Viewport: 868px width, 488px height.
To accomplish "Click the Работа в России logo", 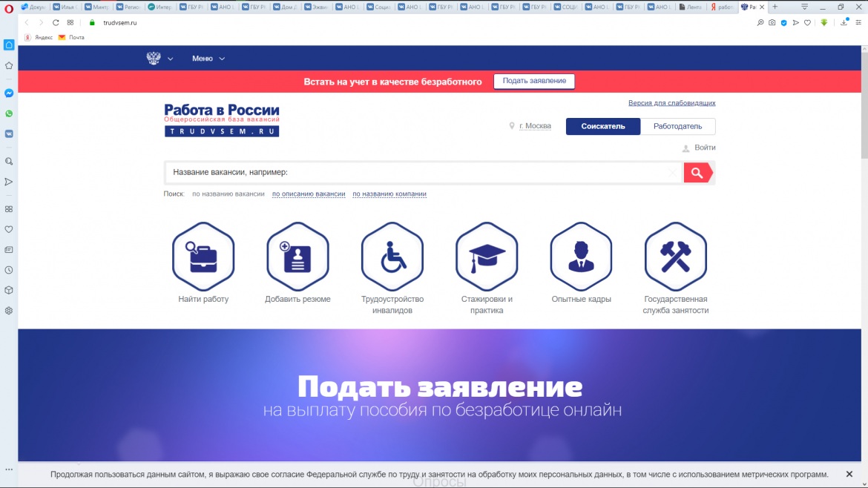I will point(221,119).
